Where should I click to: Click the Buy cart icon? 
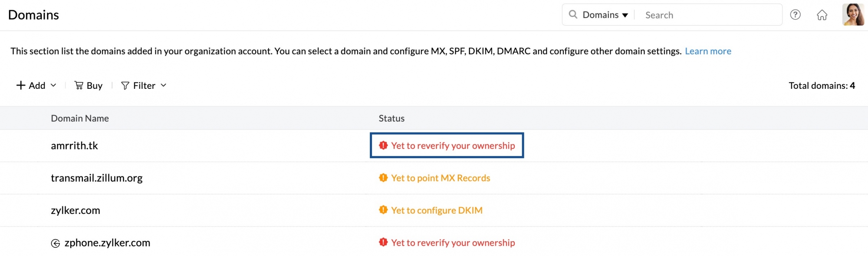[x=79, y=85]
